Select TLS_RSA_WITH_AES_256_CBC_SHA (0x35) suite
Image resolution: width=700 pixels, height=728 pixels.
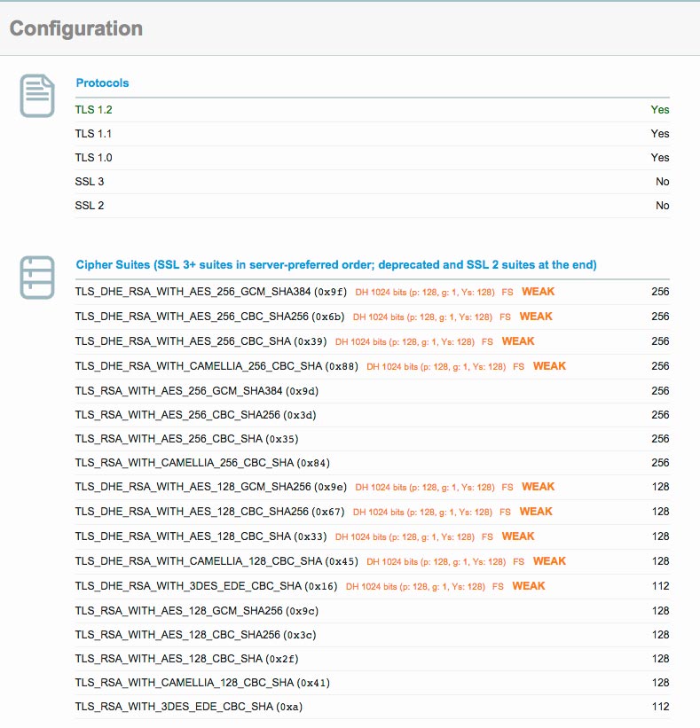(372, 439)
